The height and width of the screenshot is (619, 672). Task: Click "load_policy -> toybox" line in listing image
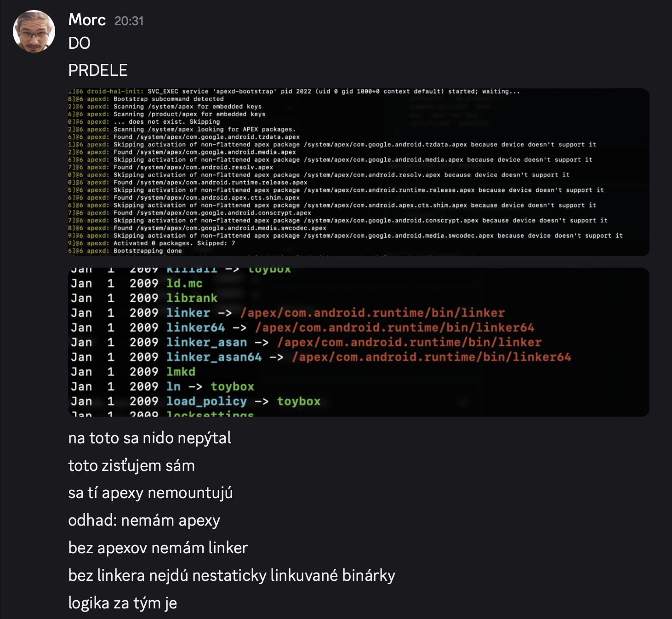click(243, 401)
